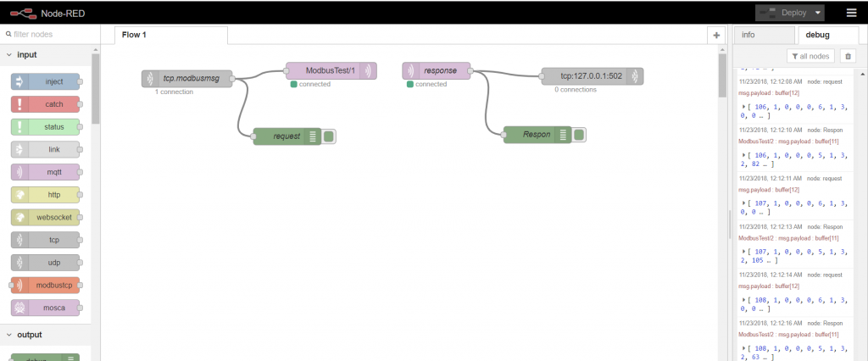
Task: Click 'node: Respon' at 12:12:16 AM
Action: pyautogui.click(x=825, y=323)
